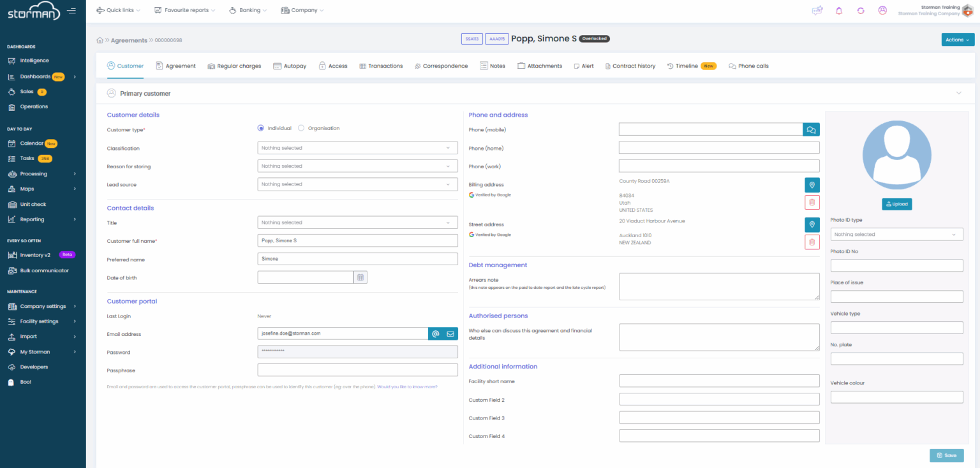
Task: Click the Save button
Action: coord(946,455)
